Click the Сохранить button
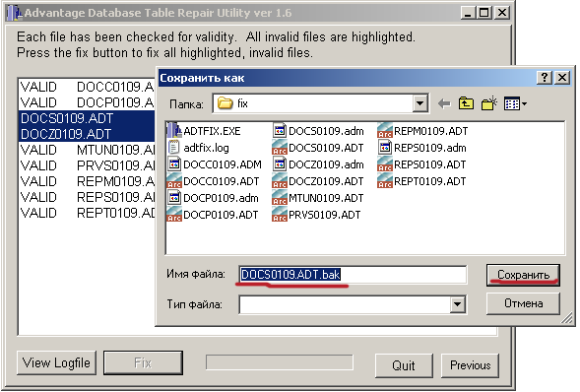Image resolution: width=580 pixels, height=392 pixels. tap(523, 275)
